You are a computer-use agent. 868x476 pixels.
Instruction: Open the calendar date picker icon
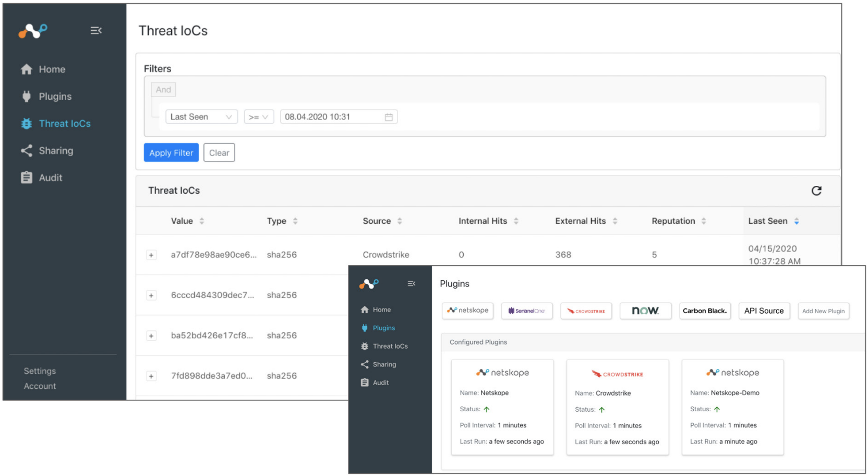pyautogui.click(x=389, y=117)
